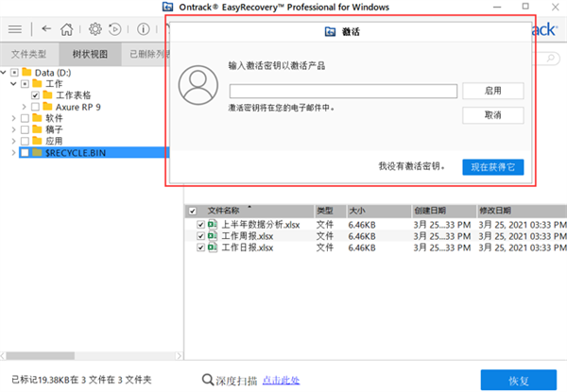The height and width of the screenshot is (392, 567).
Task: Click the 取消 cancel button
Action: tap(493, 115)
